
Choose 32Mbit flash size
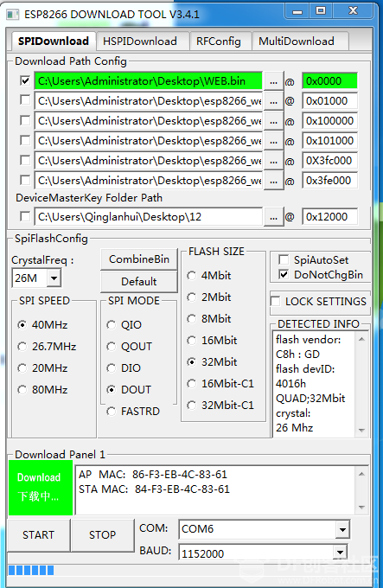[x=212, y=362]
